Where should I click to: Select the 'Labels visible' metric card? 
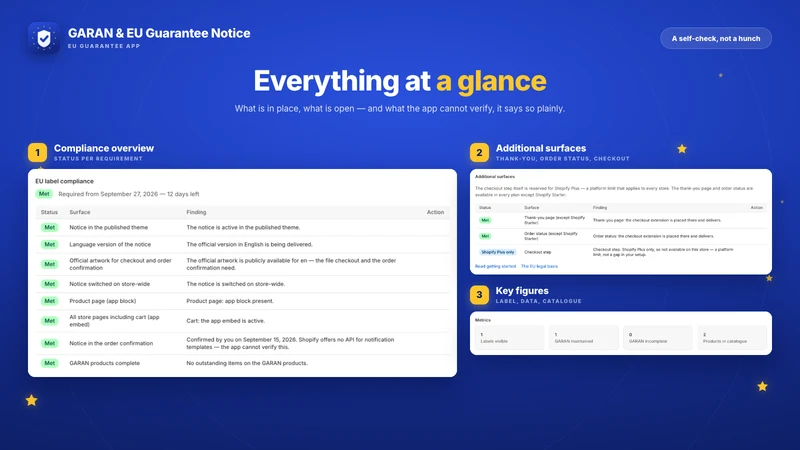coord(509,338)
